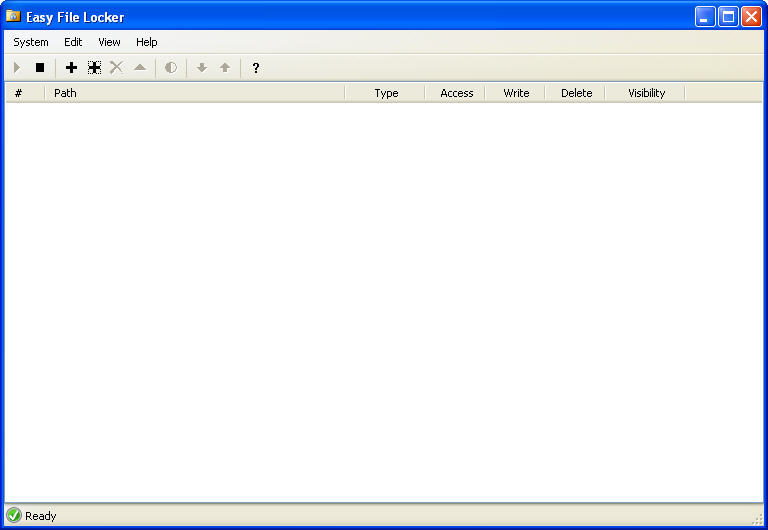
Task: Sort by the Access column header
Action: pyautogui.click(x=455, y=93)
